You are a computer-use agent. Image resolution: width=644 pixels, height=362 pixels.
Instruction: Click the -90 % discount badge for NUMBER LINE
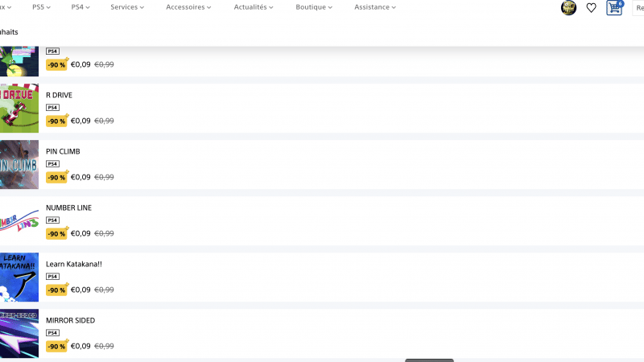tap(56, 233)
